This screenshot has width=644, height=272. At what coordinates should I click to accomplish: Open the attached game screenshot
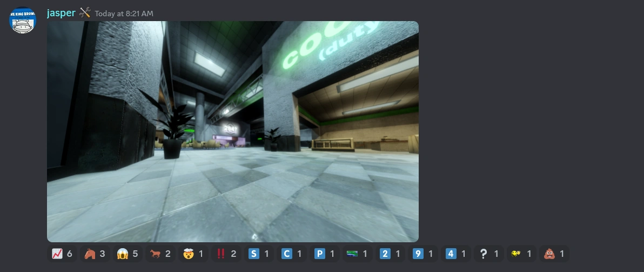tap(233, 131)
